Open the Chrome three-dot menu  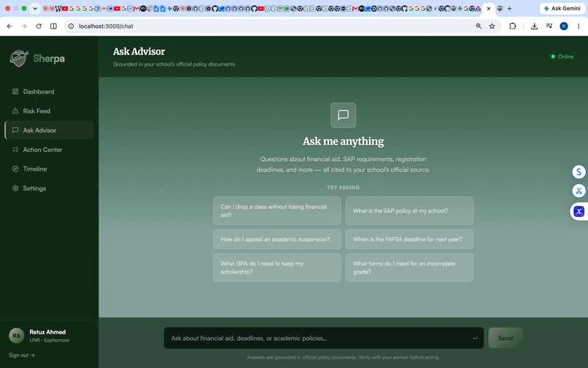[x=579, y=26]
